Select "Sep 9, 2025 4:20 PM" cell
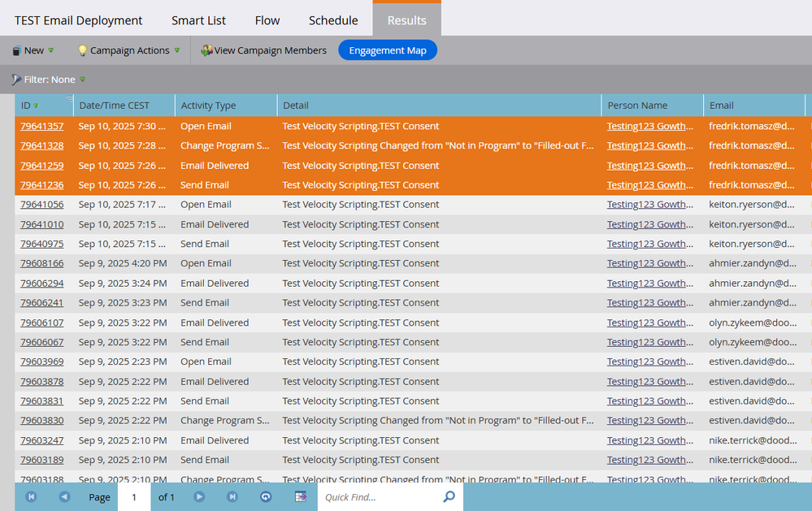 [123, 263]
